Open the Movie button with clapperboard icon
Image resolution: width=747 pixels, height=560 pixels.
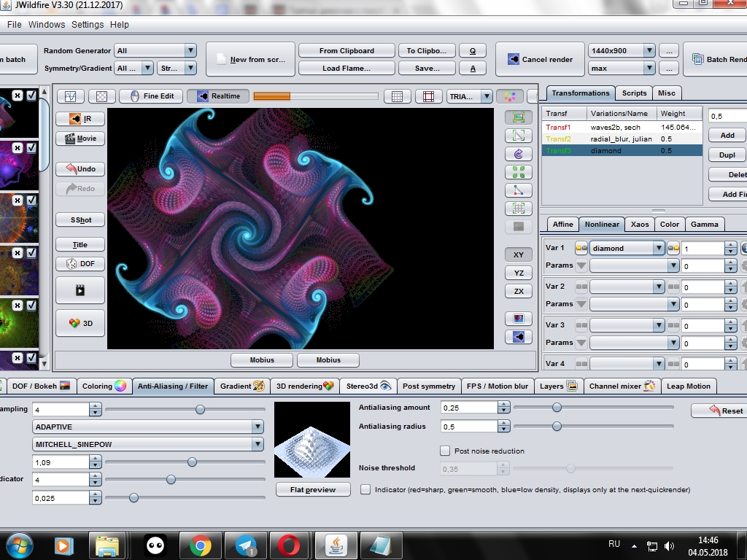(x=80, y=139)
